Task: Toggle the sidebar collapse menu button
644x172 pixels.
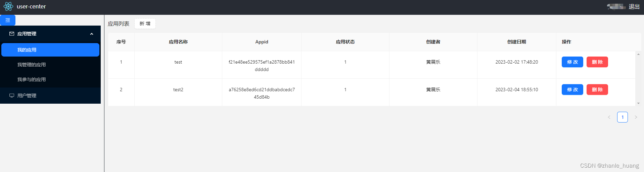Action: (x=8, y=20)
